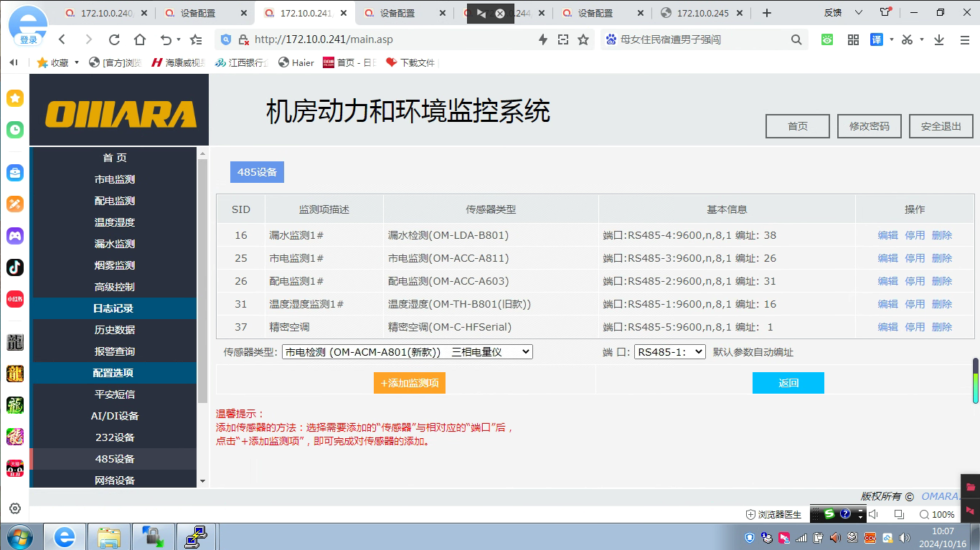
Task: Click the 100% zoom level indicator
Action: (x=937, y=514)
